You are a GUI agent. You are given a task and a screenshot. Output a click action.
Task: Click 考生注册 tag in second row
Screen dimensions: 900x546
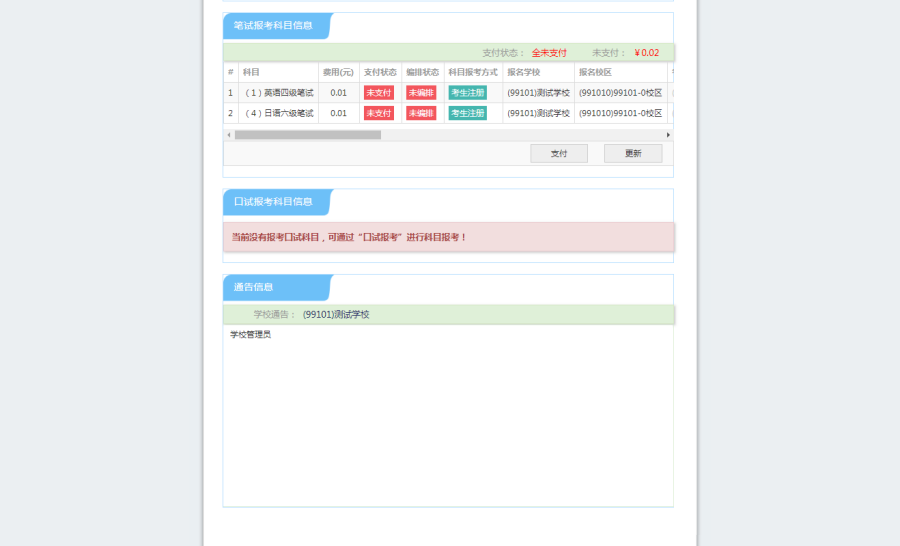468,113
